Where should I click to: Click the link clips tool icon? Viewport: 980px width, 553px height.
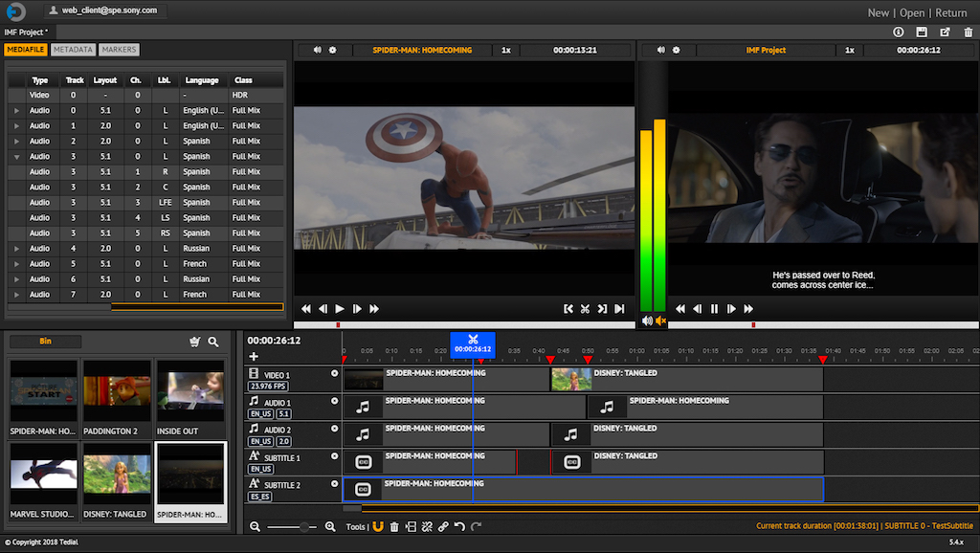443,526
